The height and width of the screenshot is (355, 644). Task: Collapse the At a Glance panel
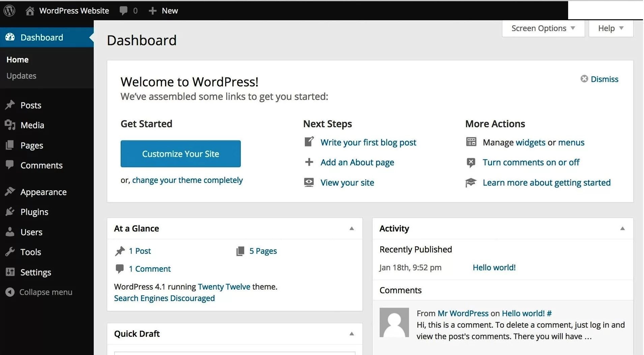pos(352,228)
